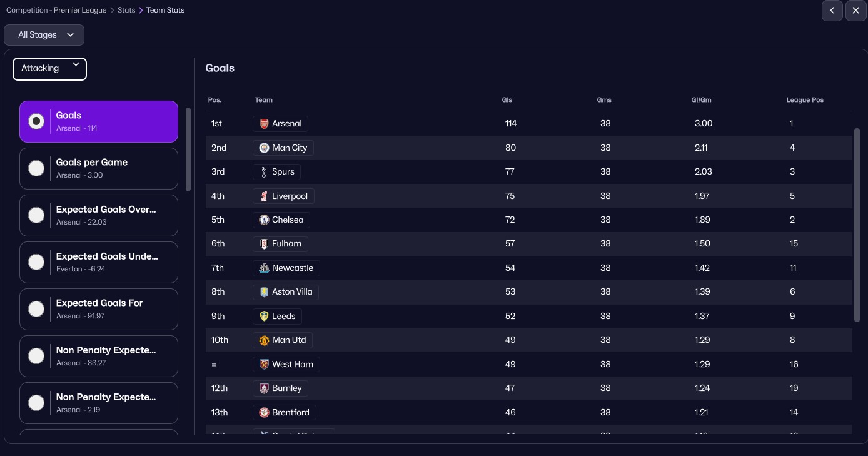Click the Spurs cockerel crest icon
Image resolution: width=868 pixels, height=456 pixels.
[264, 172]
